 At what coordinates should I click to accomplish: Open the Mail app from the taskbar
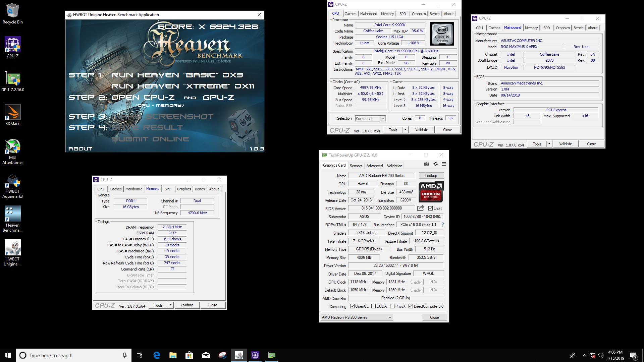pos(206,355)
